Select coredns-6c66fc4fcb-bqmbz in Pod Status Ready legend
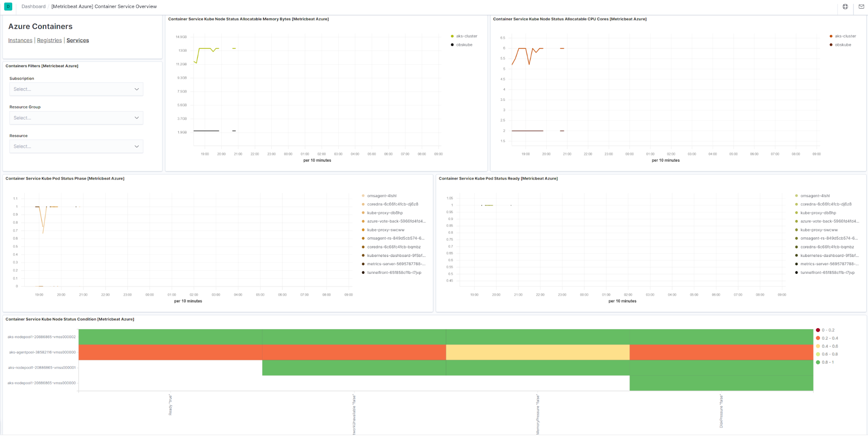This screenshot has height=436, width=868. point(825,247)
